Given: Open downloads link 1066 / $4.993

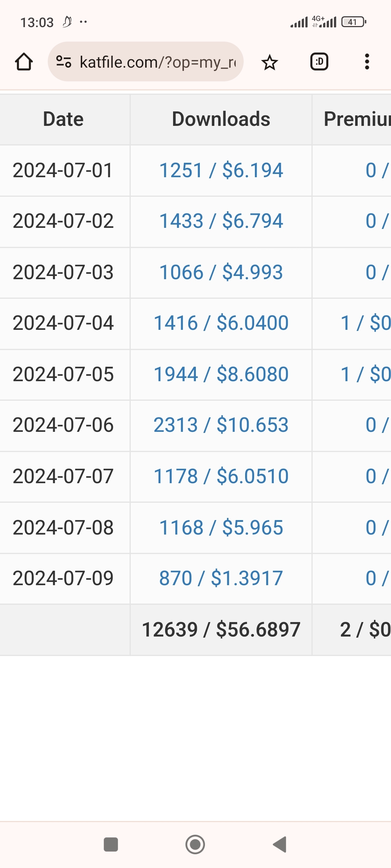Looking at the screenshot, I should click(x=221, y=272).
